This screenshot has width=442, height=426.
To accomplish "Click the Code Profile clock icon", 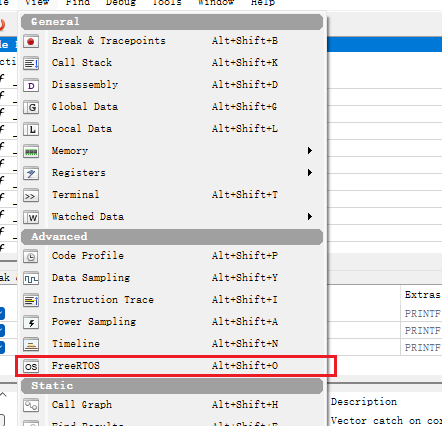I will tap(31, 256).
